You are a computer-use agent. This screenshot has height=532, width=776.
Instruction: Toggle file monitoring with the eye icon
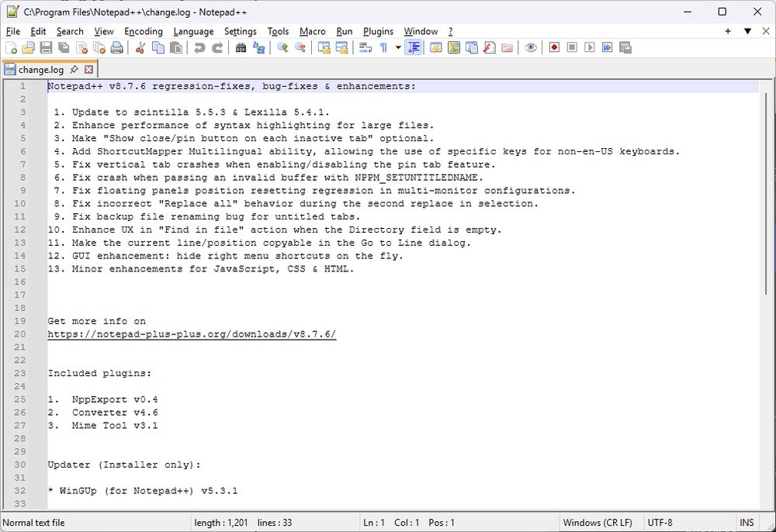click(x=531, y=47)
